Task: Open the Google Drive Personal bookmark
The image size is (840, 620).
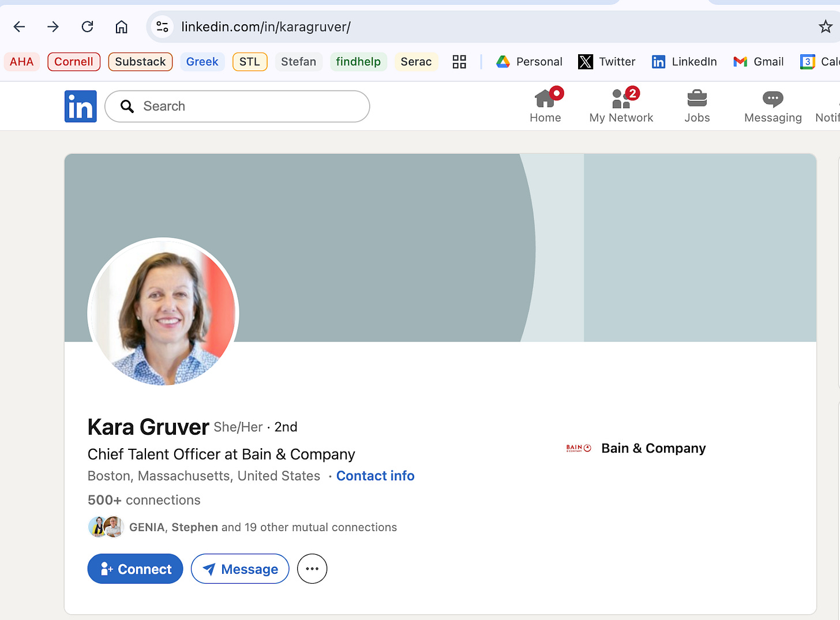Action: pos(529,62)
